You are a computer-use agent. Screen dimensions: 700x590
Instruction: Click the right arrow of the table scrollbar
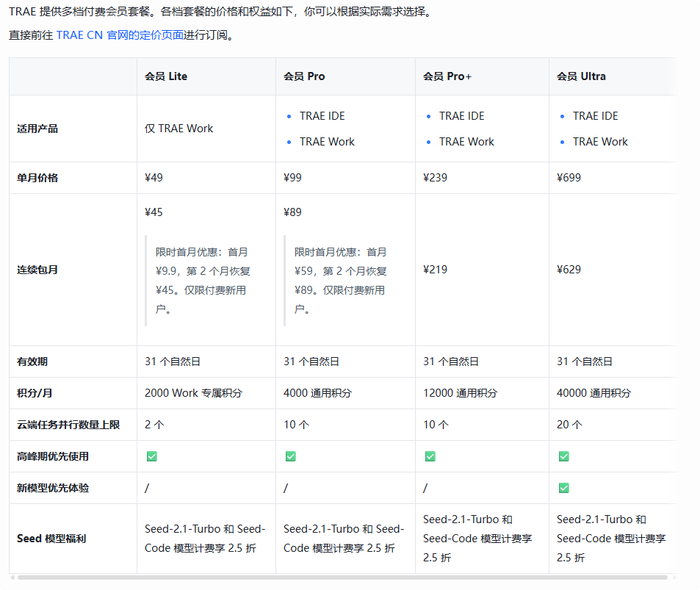674,578
